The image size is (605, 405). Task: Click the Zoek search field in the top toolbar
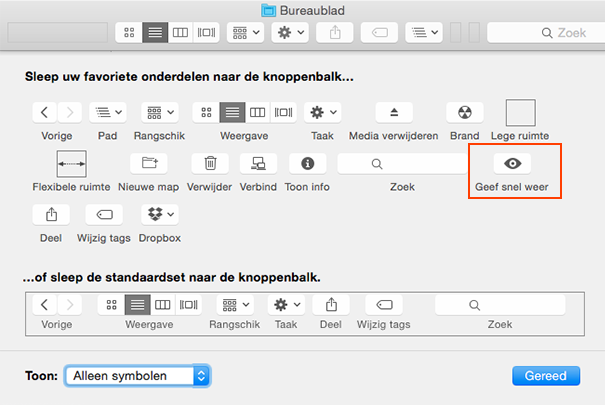coord(546,32)
